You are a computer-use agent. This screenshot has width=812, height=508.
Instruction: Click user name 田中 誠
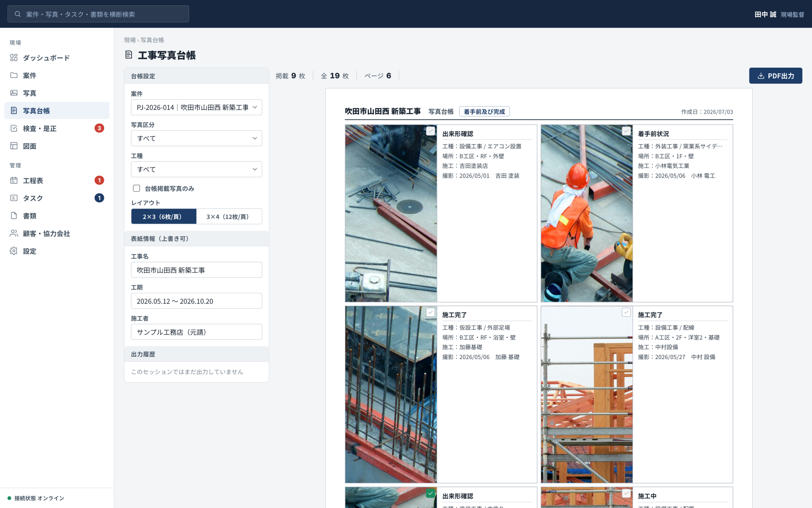765,14
